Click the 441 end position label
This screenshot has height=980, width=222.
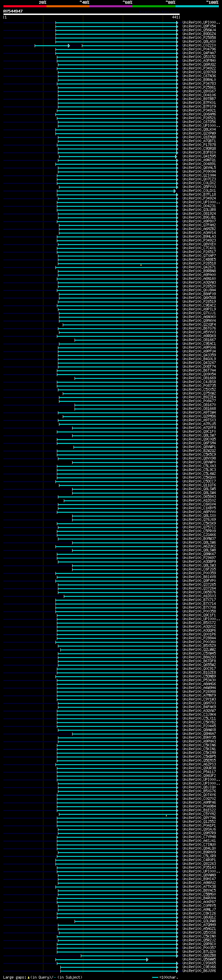click(x=175, y=17)
